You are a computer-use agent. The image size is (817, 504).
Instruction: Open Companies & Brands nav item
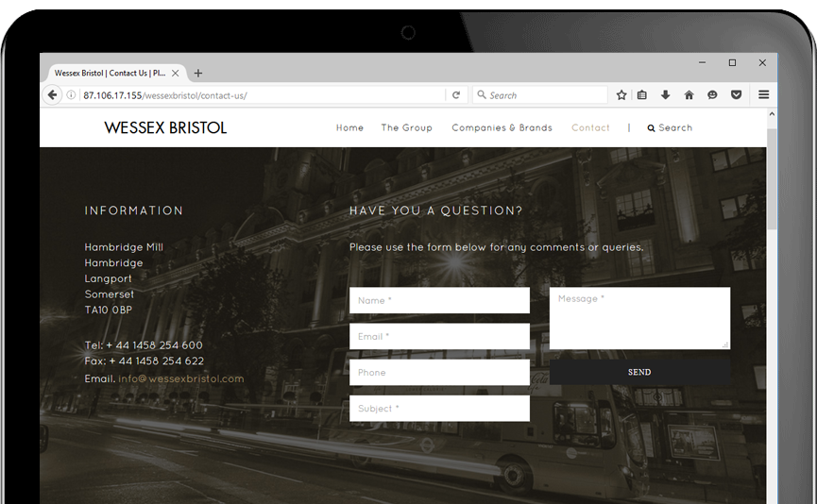click(x=502, y=128)
